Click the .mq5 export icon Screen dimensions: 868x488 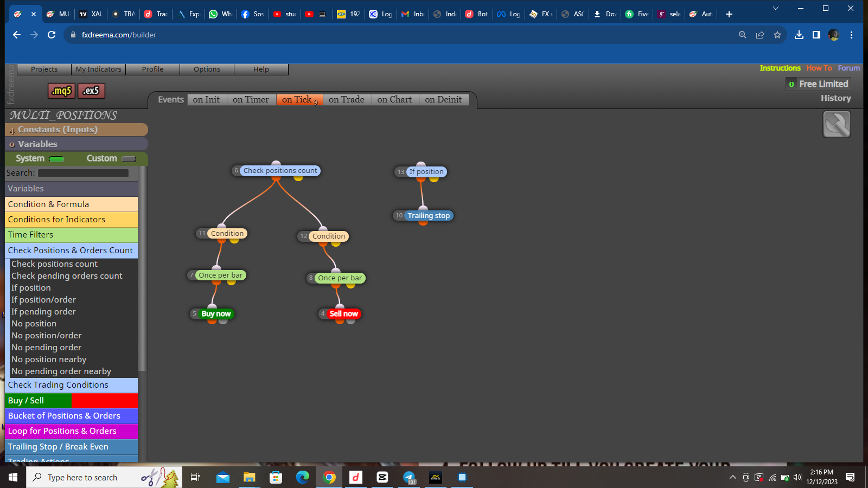tap(61, 91)
